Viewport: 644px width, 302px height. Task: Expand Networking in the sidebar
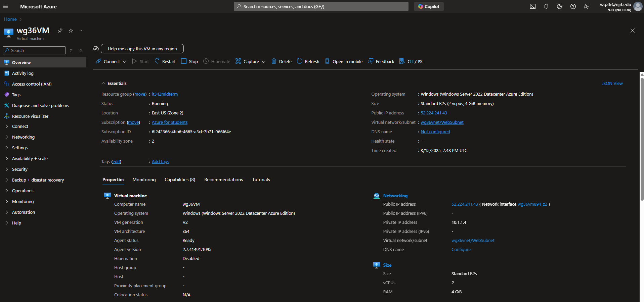coord(23,137)
